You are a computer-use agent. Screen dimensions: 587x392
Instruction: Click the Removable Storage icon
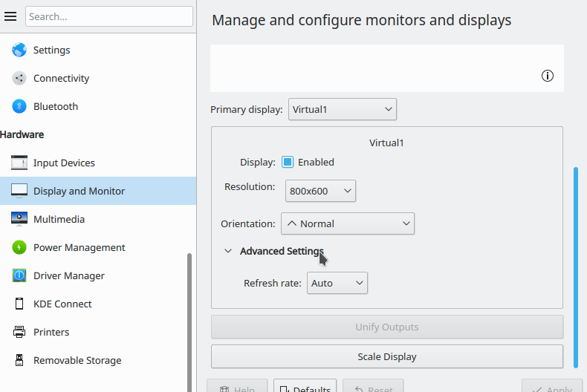coord(19,360)
